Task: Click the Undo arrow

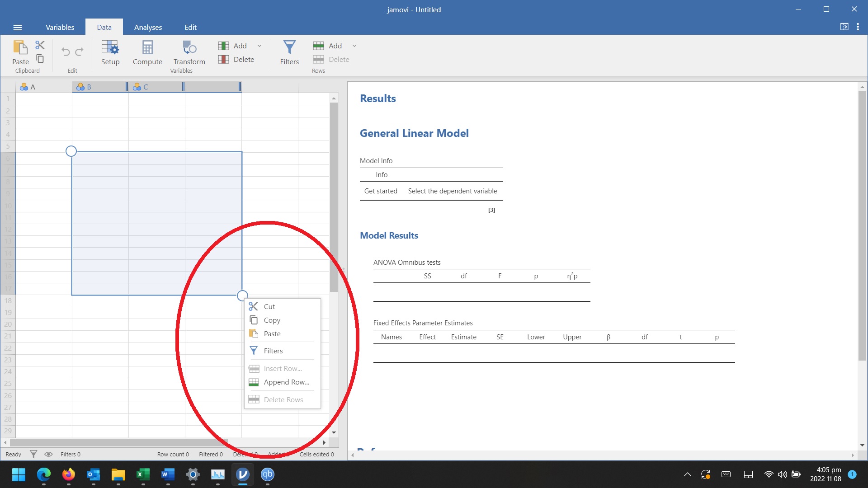Action: pyautogui.click(x=66, y=52)
